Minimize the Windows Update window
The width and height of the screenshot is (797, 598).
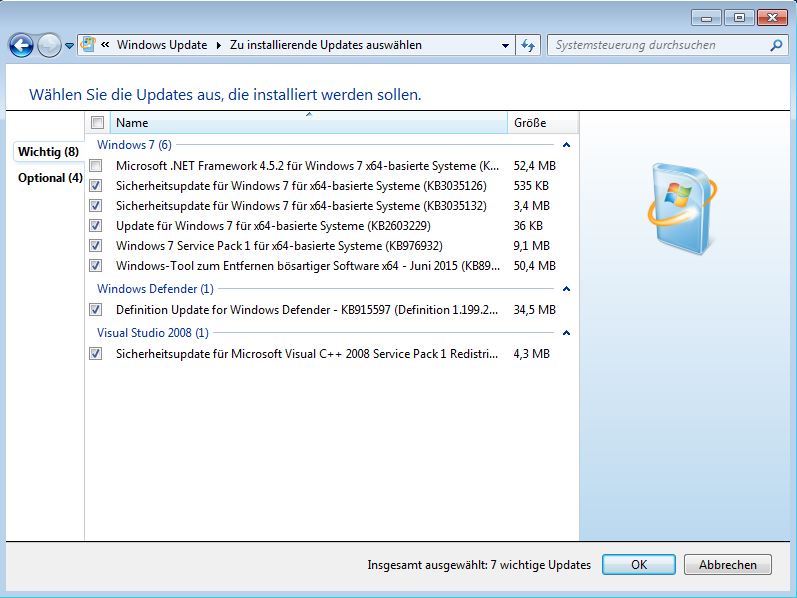tap(707, 18)
